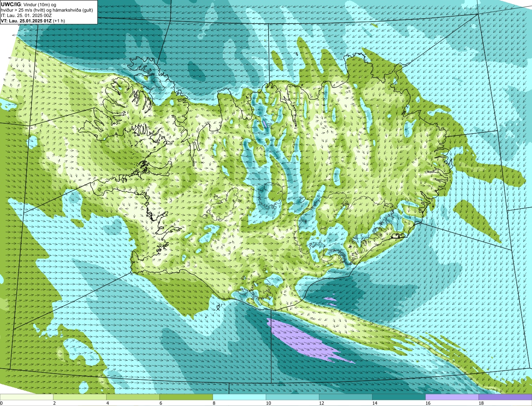
Task: Click the scale label "16"
Action: pos(428,403)
